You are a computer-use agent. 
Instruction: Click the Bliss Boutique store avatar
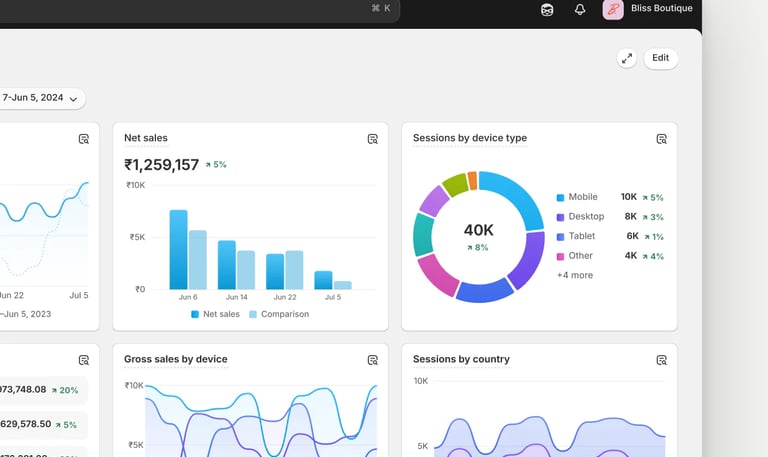coord(613,9)
